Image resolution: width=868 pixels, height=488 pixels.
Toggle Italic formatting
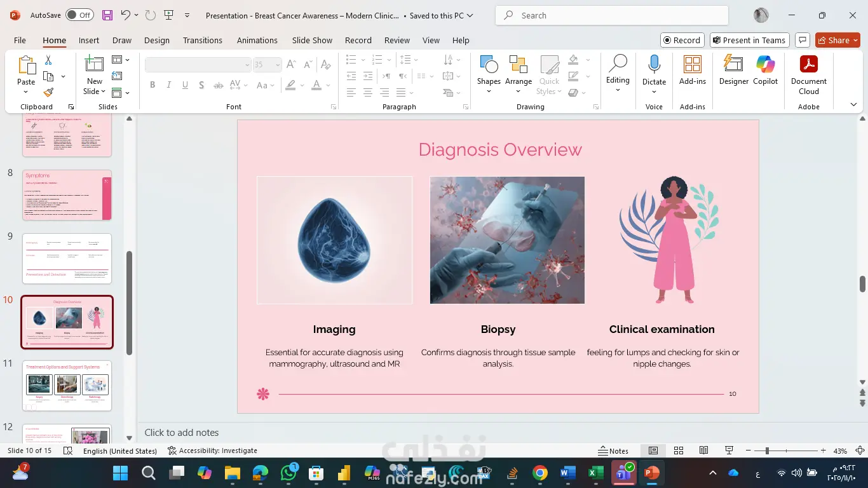tap(169, 85)
